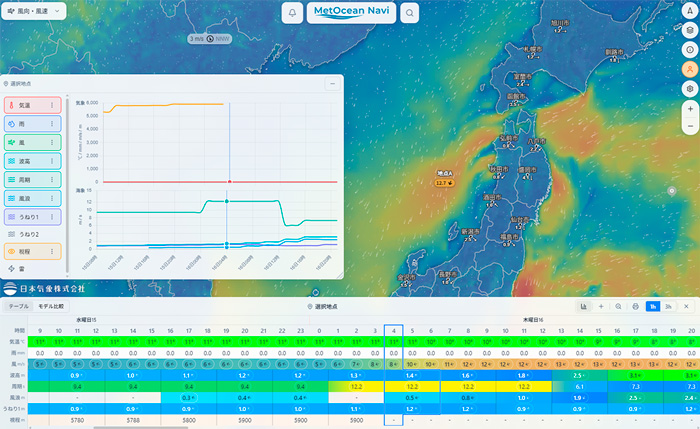Viewport: 700px width, 429px height.
Task: Open うねり1 item three-dot menu
Action: 52,217
